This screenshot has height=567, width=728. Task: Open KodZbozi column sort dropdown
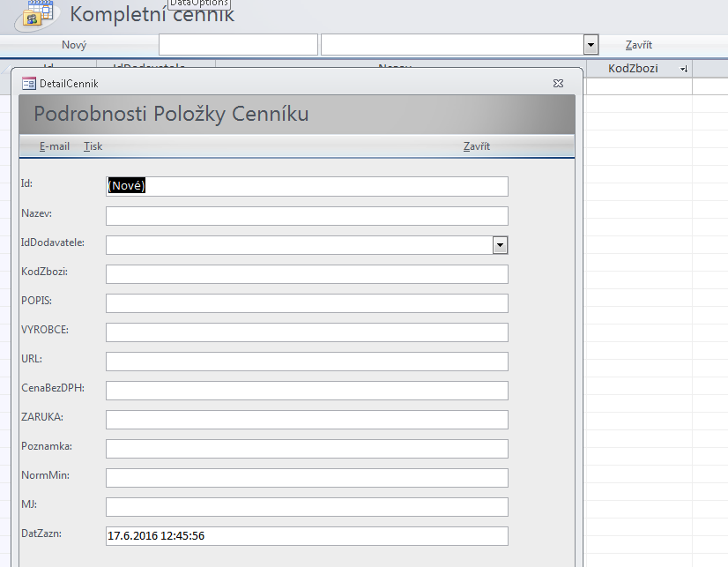coord(683,69)
